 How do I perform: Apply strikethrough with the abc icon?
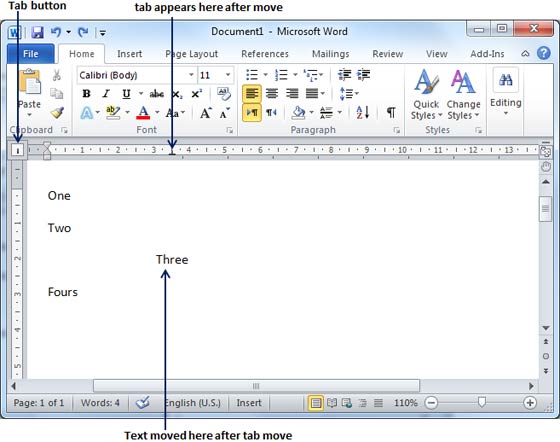(156, 94)
